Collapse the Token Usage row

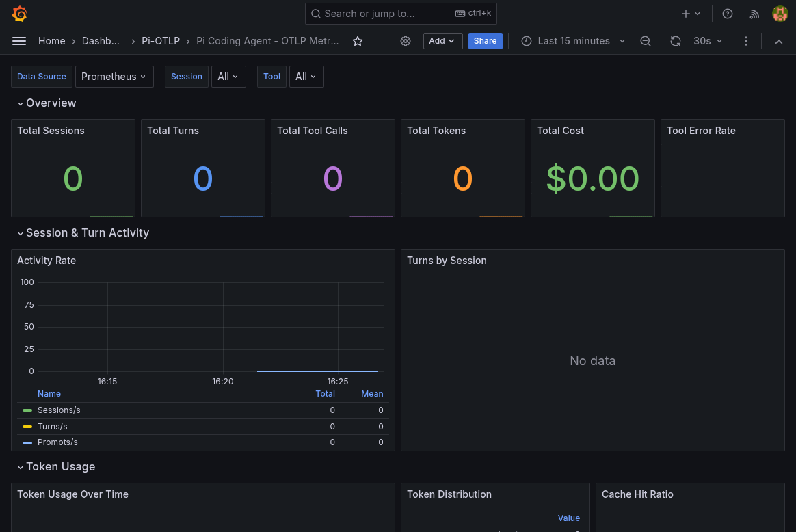[56, 467]
